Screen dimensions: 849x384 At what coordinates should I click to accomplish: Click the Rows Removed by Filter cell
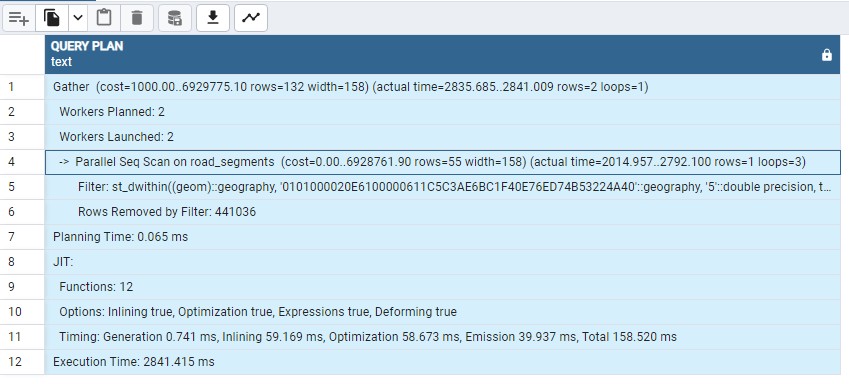click(442, 212)
